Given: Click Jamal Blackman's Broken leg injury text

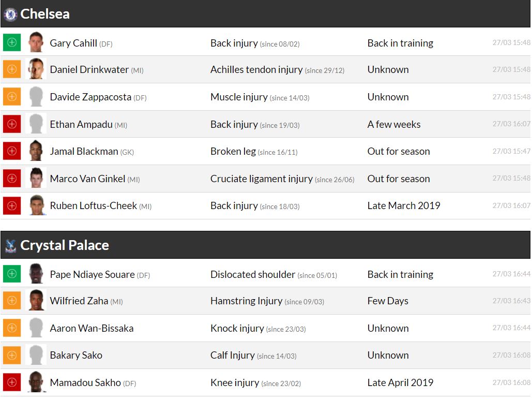Looking at the screenshot, I should coord(233,151).
